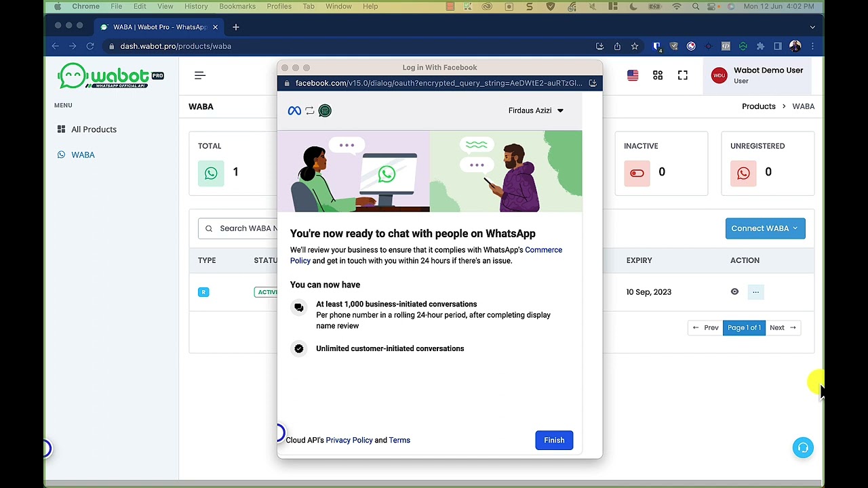Open the Chrome three-dot menu
868x488 pixels.
[812, 46]
